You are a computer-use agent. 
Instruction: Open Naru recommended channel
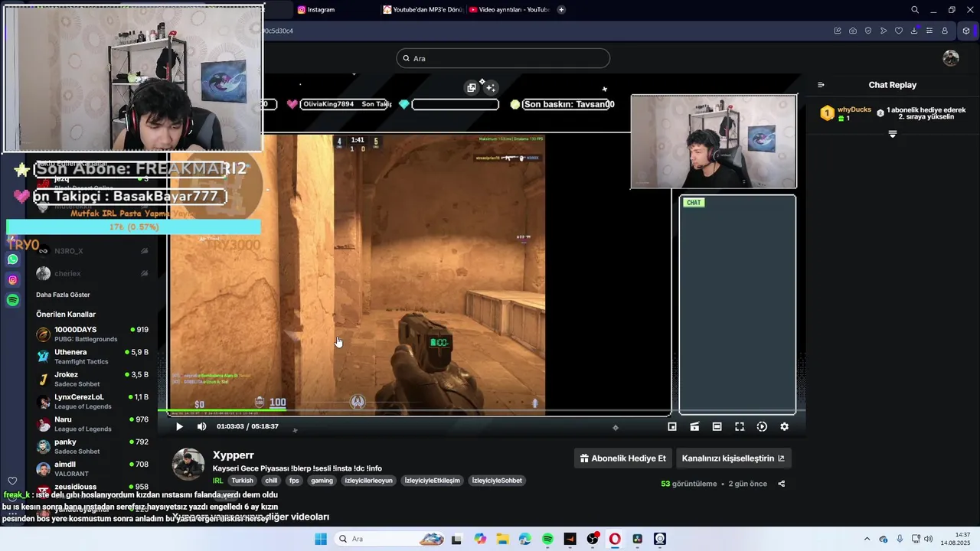(x=92, y=424)
